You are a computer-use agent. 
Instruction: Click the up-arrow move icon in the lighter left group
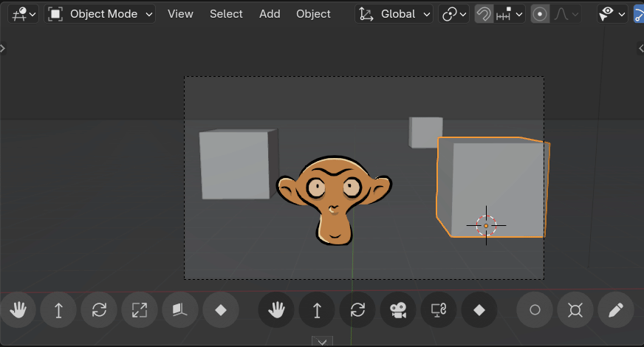[x=58, y=309]
